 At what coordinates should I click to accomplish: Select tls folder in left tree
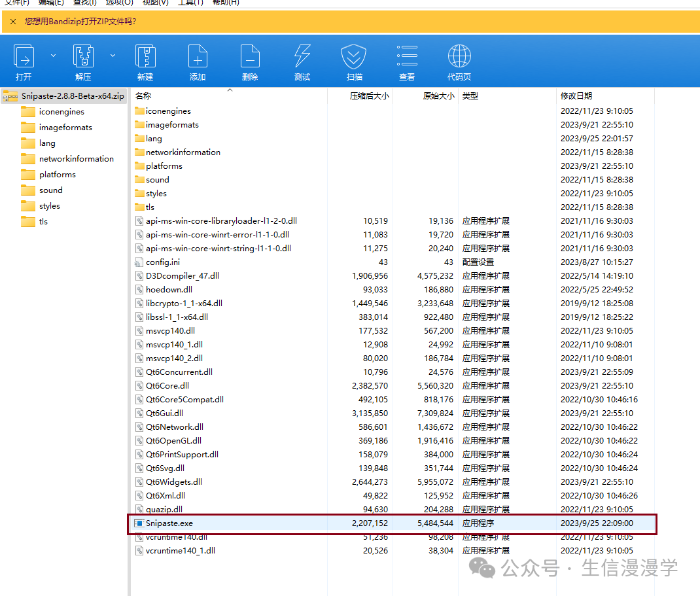point(43,221)
